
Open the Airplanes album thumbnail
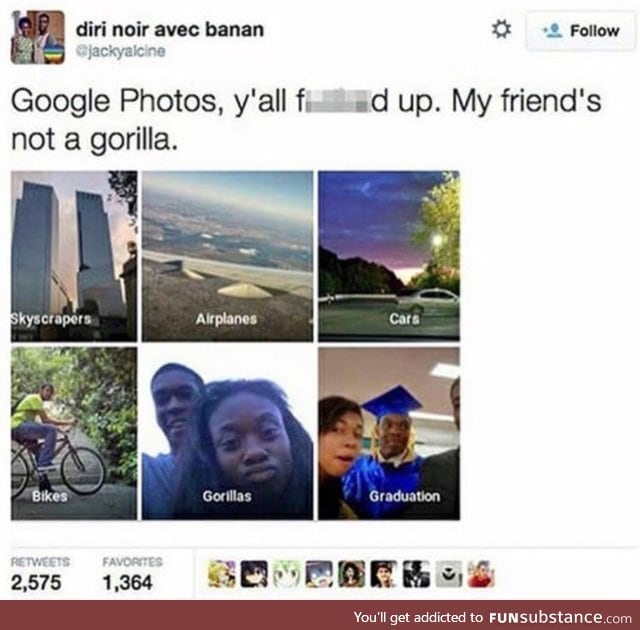coord(227,256)
